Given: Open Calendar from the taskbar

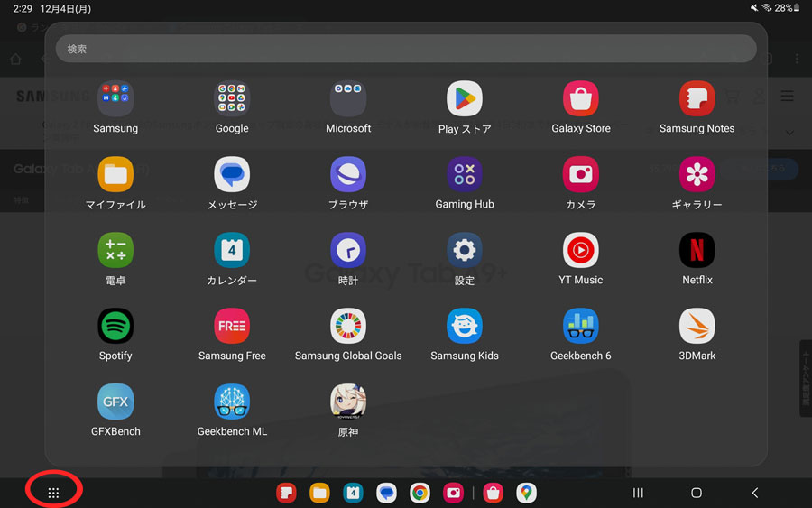Looking at the screenshot, I should [x=353, y=493].
